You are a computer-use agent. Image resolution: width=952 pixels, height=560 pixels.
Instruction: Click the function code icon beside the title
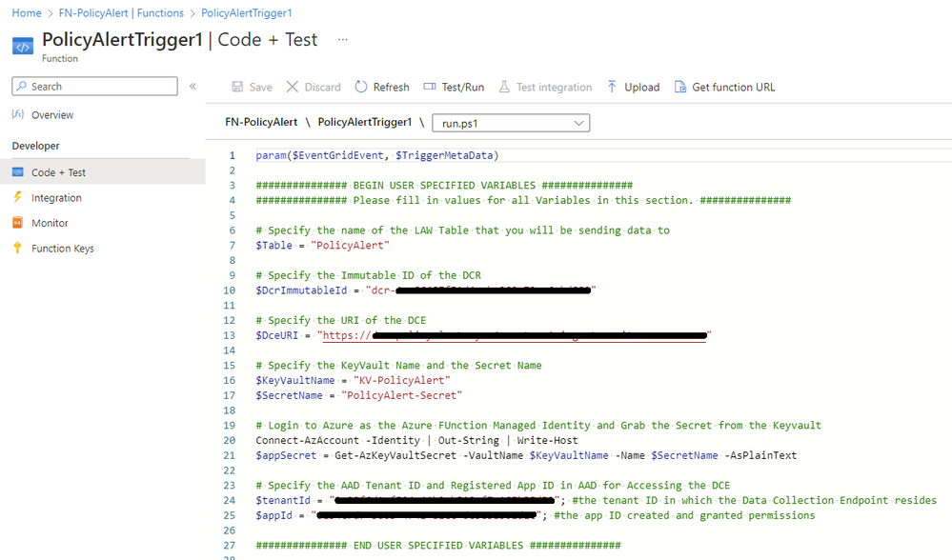point(23,47)
